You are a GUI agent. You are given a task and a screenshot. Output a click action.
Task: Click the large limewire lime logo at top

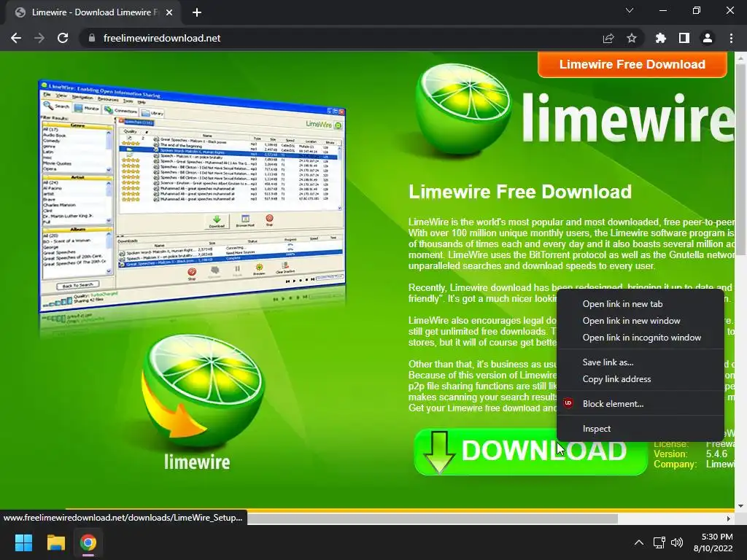(463, 111)
